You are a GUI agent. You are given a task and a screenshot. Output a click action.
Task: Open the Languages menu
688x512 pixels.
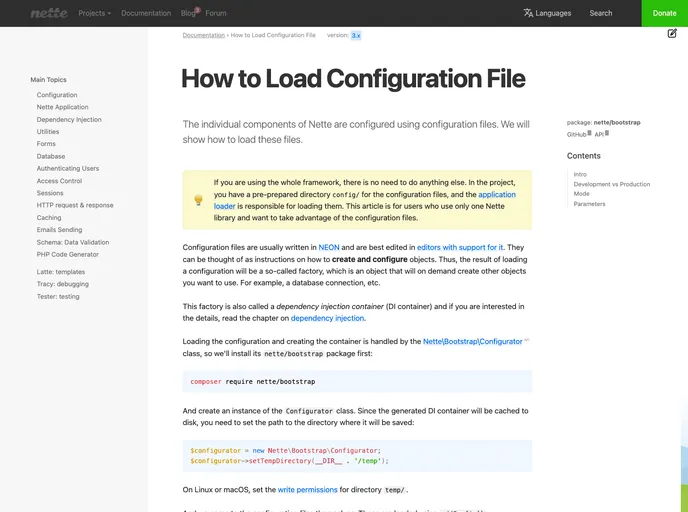coord(547,13)
